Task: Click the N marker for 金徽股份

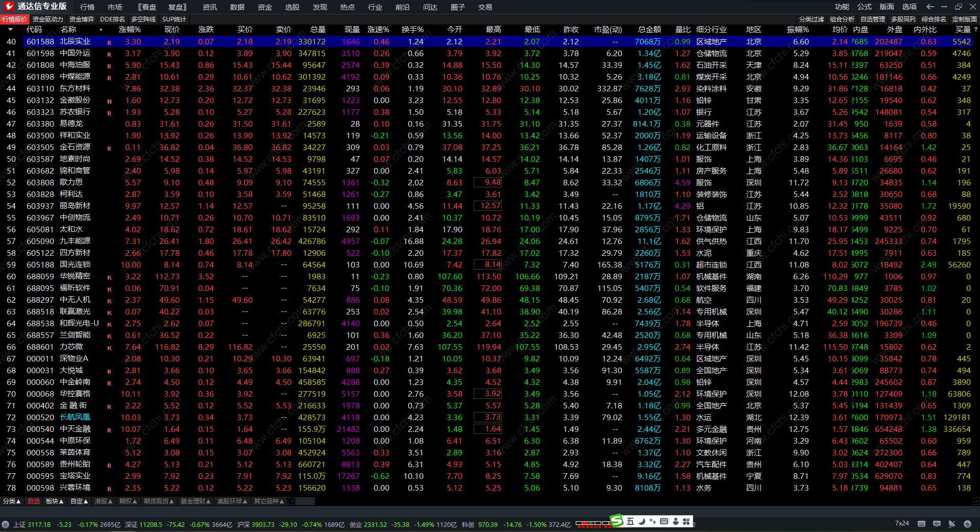Action: coord(109,101)
